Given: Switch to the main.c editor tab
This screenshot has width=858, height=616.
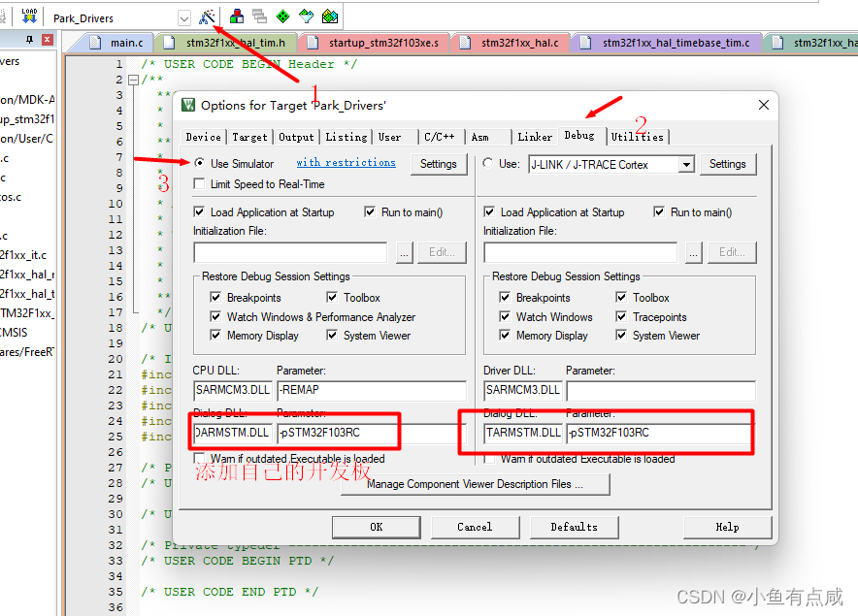Looking at the screenshot, I should pyautogui.click(x=119, y=43).
